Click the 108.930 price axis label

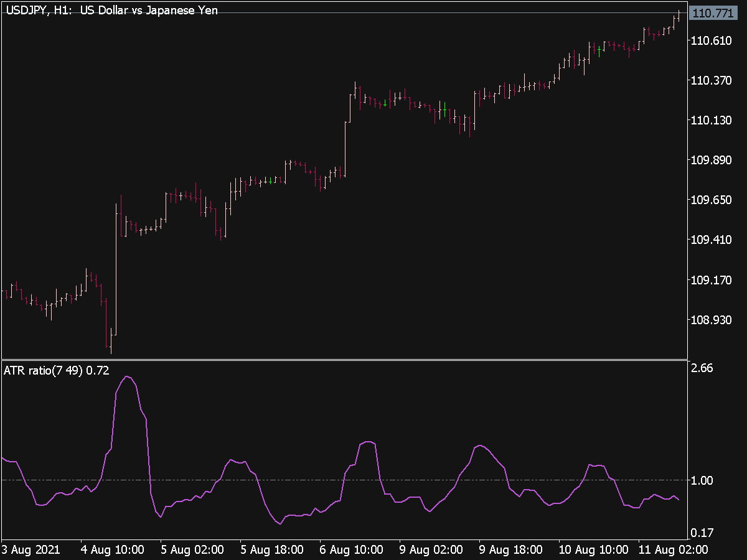[711, 320]
